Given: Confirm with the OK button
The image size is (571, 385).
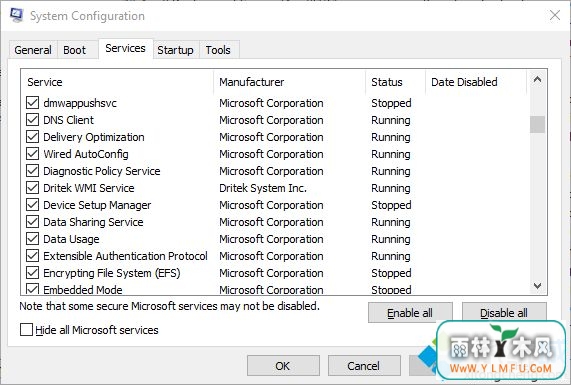Looking at the screenshot, I should pos(283,366).
